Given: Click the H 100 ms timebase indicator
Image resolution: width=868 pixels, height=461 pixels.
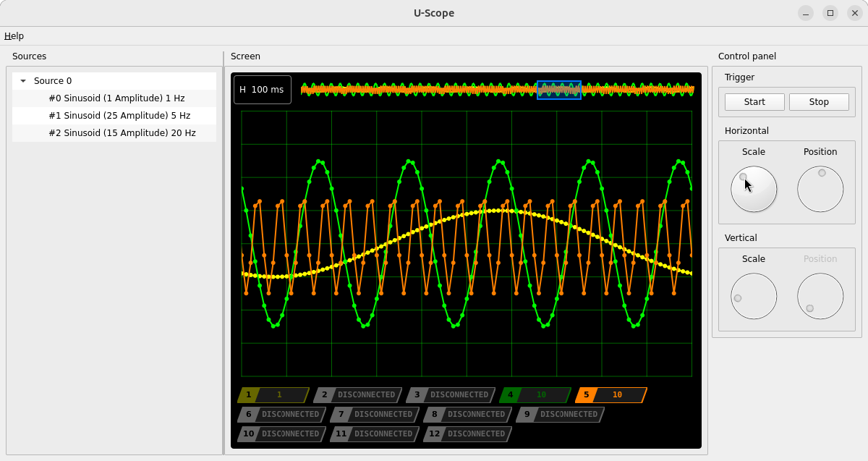Looking at the screenshot, I should point(263,90).
